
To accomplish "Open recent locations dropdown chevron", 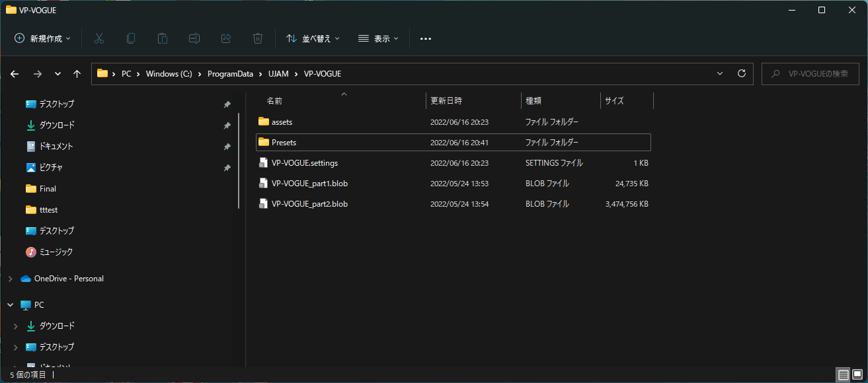I will pos(58,74).
